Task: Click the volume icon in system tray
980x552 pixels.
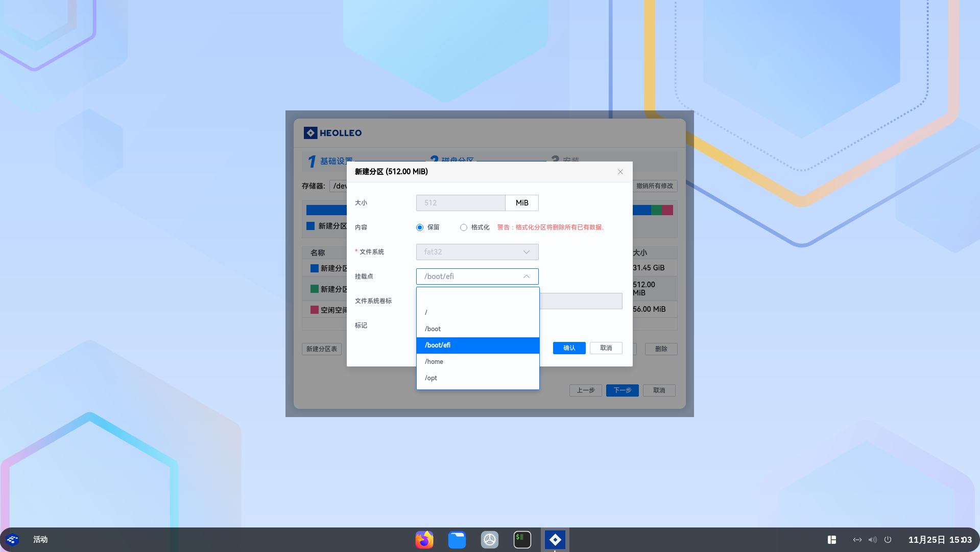Action: (x=872, y=540)
